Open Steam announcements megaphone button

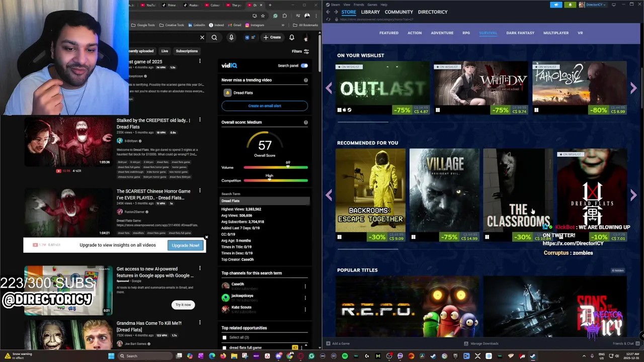pos(556,5)
